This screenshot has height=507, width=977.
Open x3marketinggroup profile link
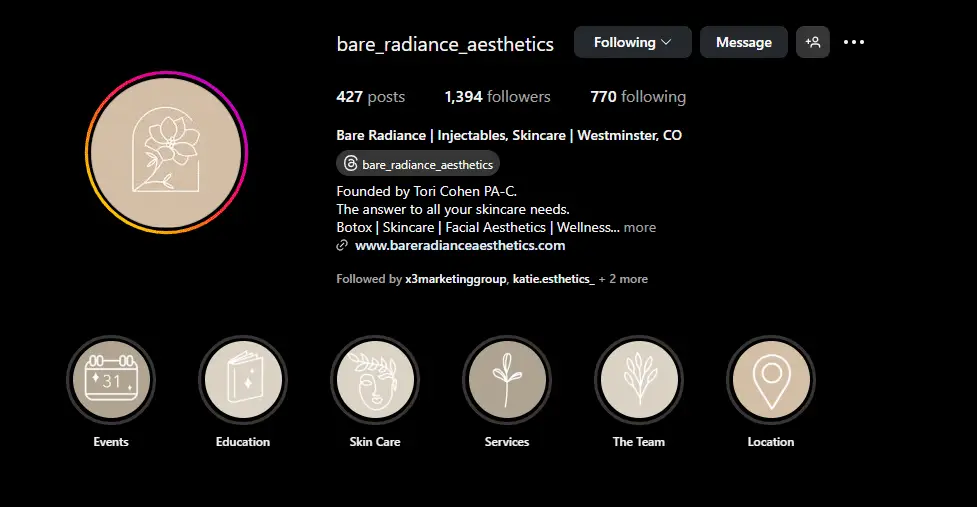tap(455, 279)
